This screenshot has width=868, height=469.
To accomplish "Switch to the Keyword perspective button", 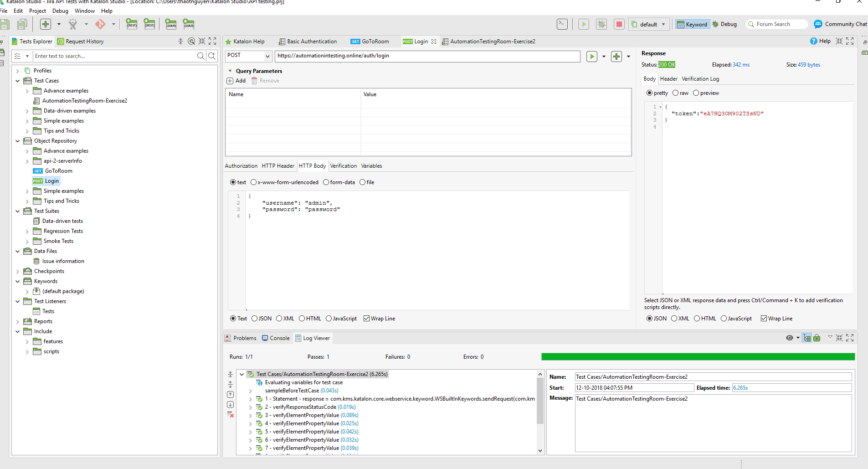I will [692, 24].
